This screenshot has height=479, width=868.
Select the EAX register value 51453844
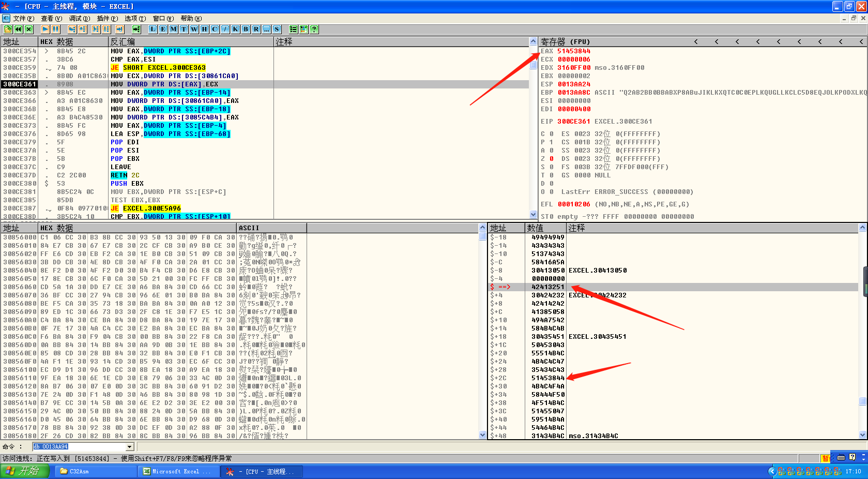[574, 51]
